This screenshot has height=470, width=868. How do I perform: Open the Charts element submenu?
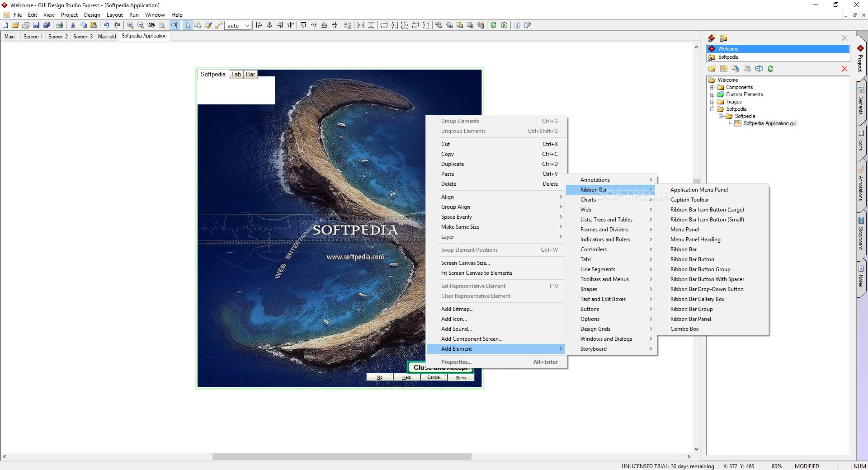611,200
